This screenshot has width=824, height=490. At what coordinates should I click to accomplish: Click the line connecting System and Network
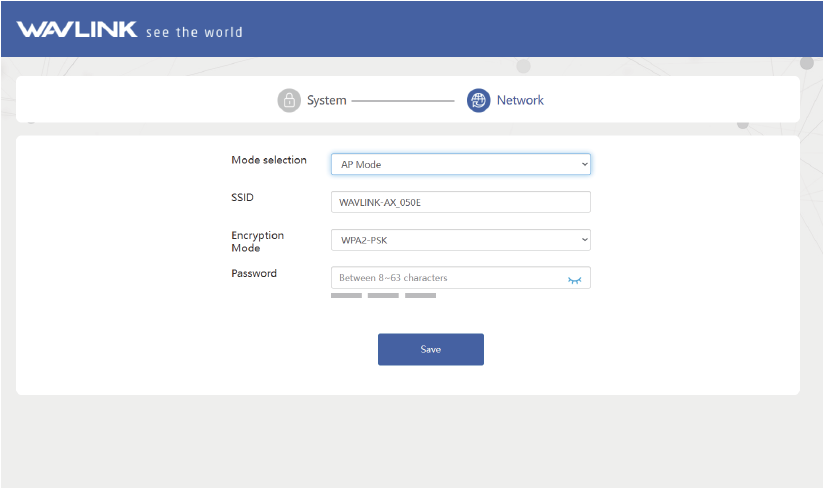pos(403,101)
